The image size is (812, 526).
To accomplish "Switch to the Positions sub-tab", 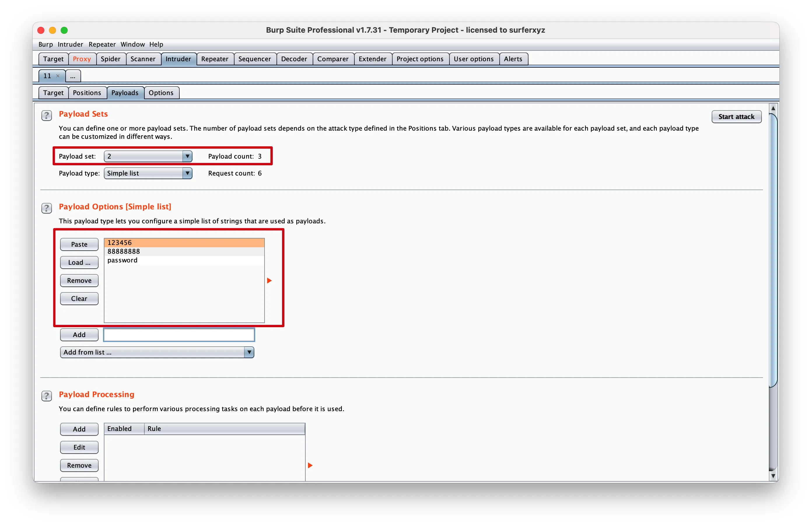I will click(x=87, y=93).
